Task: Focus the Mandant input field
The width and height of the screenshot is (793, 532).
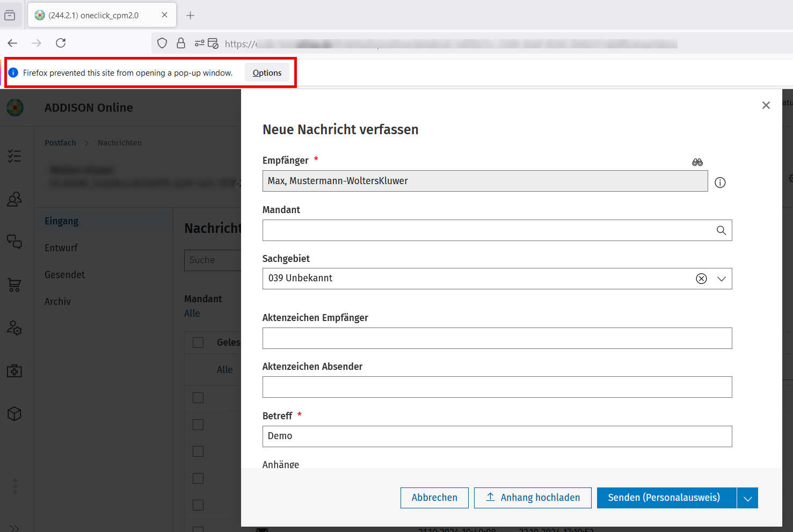Action: tap(497, 230)
